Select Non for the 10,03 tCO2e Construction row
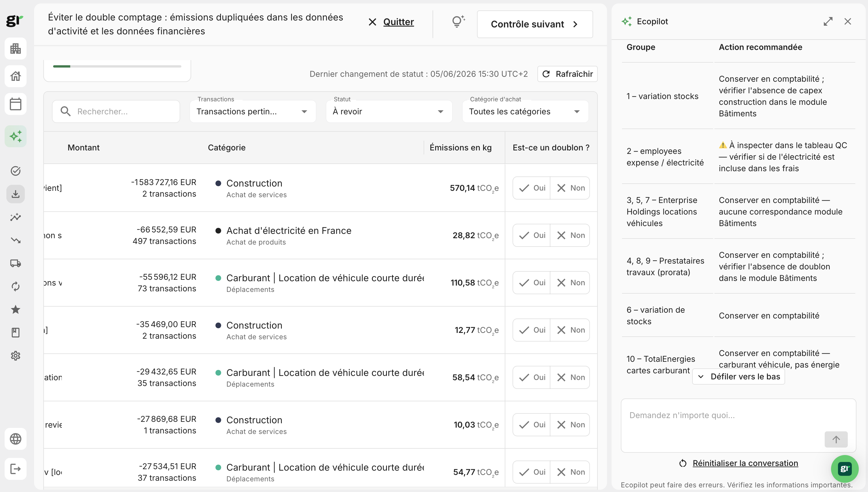Image resolution: width=868 pixels, height=492 pixels. [570, 425]
